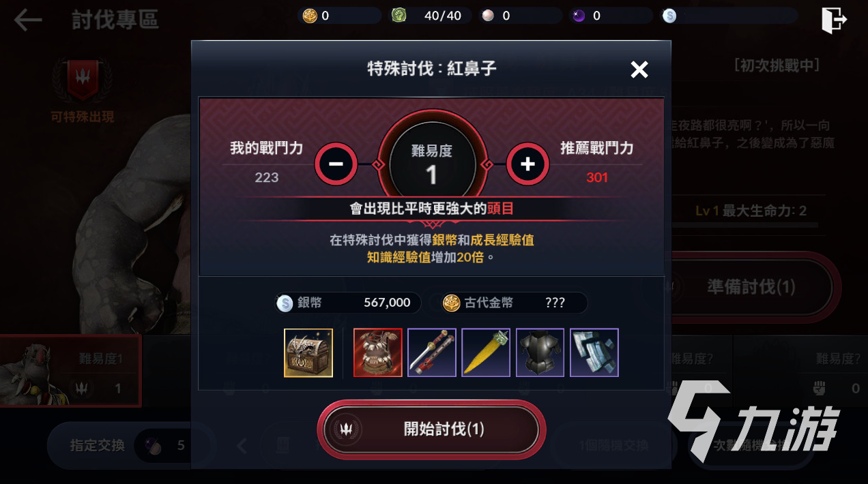868x484 pixels.
Task: Increase difficulty with the plus button
Action: [527, 163]
